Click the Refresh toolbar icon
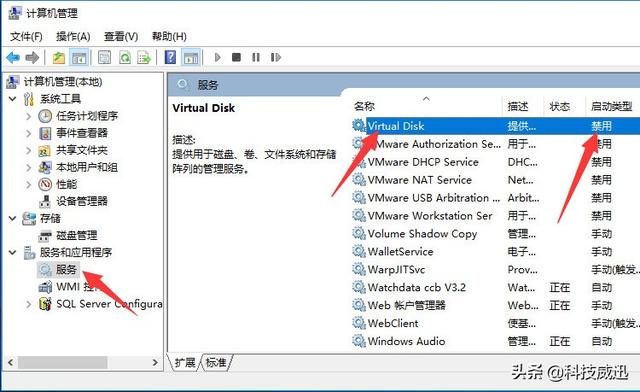The image size is (640, 392). coord(124,58)
